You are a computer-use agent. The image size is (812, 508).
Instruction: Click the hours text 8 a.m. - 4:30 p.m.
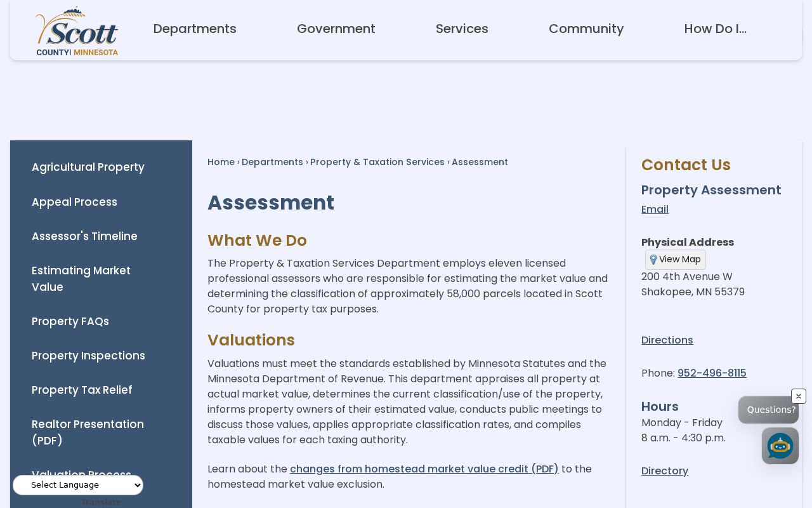683,438
